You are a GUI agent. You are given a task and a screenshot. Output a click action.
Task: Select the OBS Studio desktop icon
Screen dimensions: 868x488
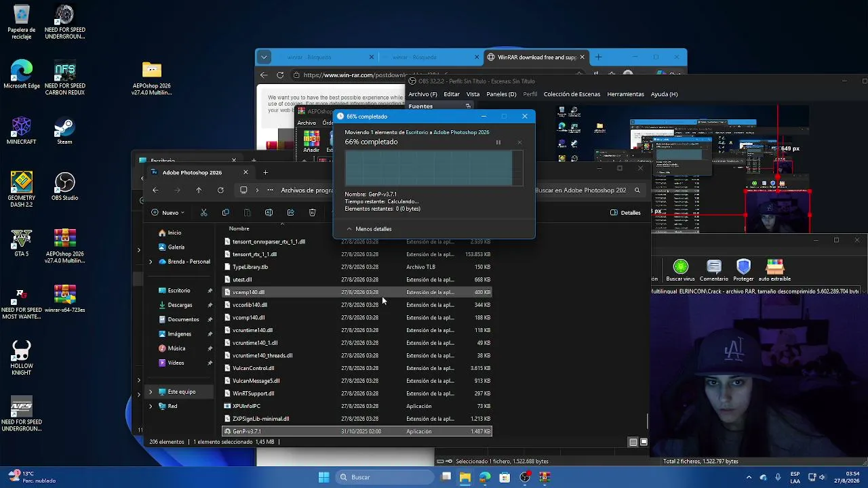pyautogui.click(x=64, y=187)
